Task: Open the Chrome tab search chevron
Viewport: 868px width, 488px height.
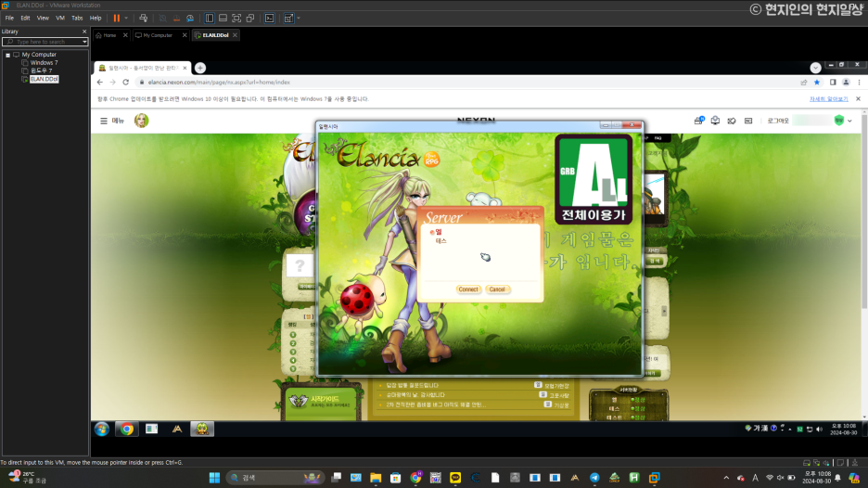Action: point(815,68)
